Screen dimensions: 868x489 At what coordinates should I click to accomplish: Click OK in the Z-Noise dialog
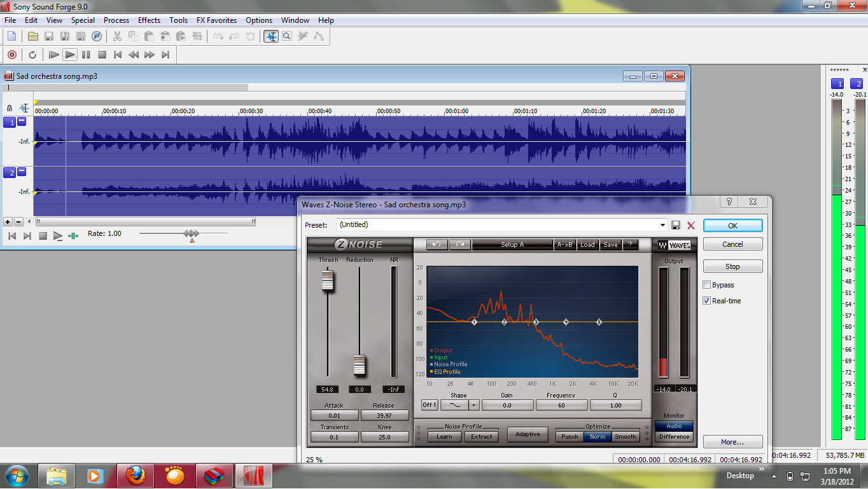coord(732,226)
